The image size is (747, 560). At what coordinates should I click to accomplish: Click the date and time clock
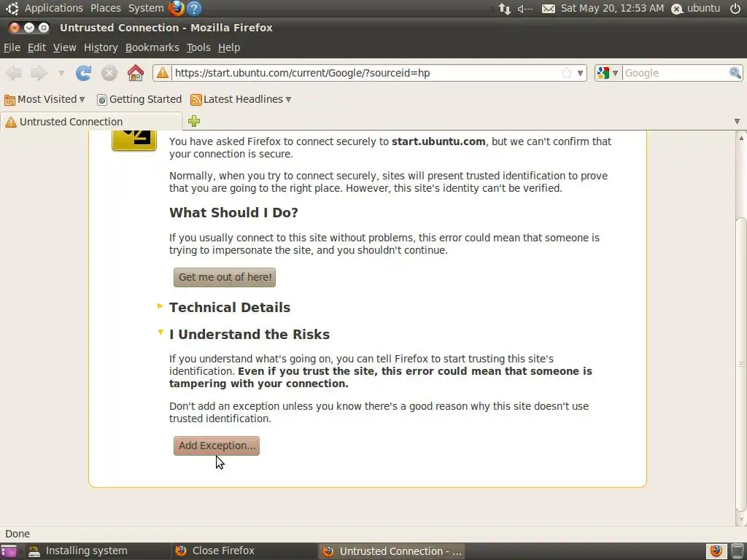coord(612,8)
